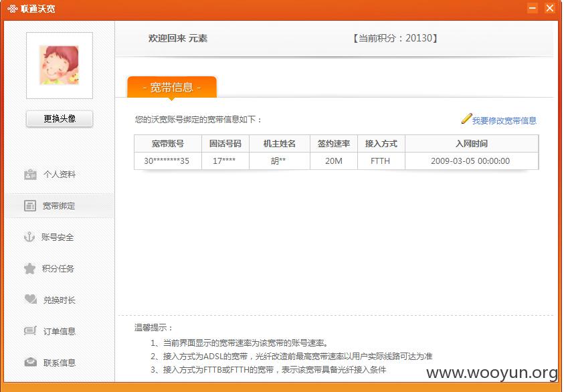Click tip 1 about 账号速率
The image size is (564, 392).
pyautogui.click(x=239, y=342)
